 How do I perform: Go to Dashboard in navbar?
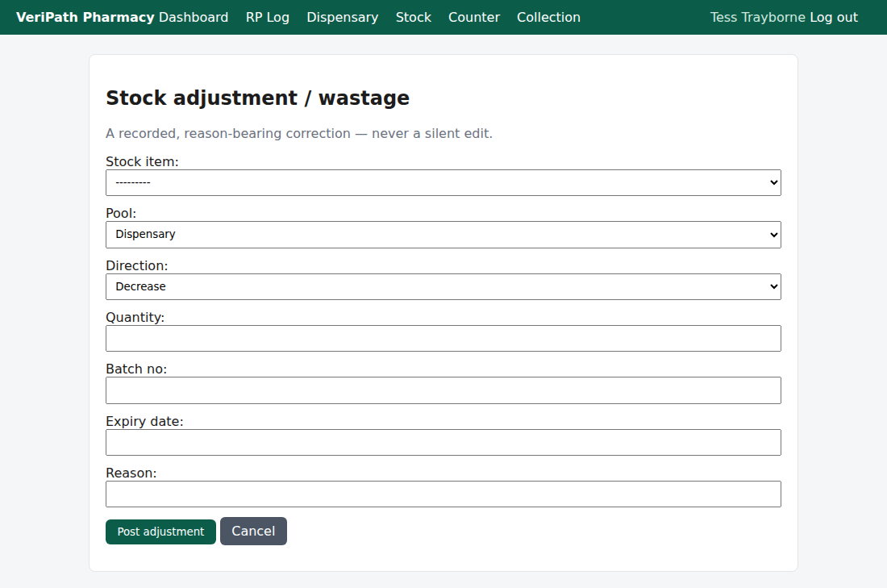[x=194, y=18]
